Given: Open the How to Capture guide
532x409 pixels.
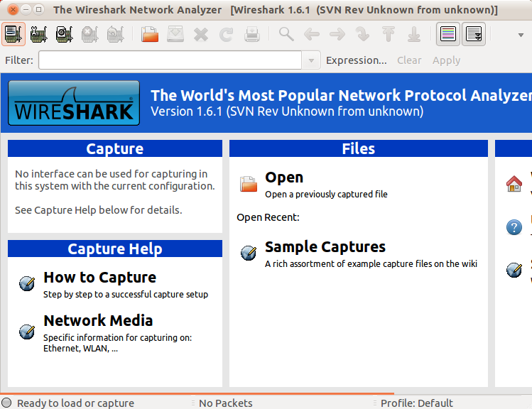Looking at the screenshot, I should [x=99, y=278].
